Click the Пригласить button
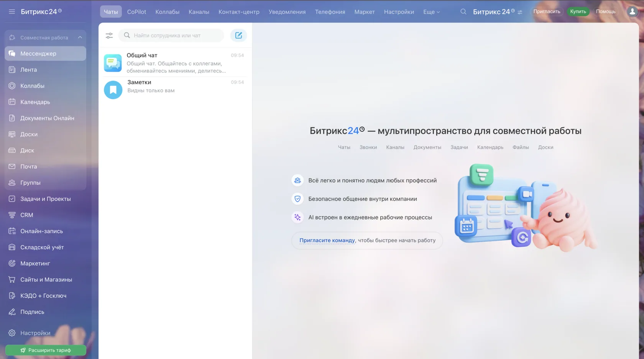The width and height of the screenshot is (644, 359). (x=547, y=11)
